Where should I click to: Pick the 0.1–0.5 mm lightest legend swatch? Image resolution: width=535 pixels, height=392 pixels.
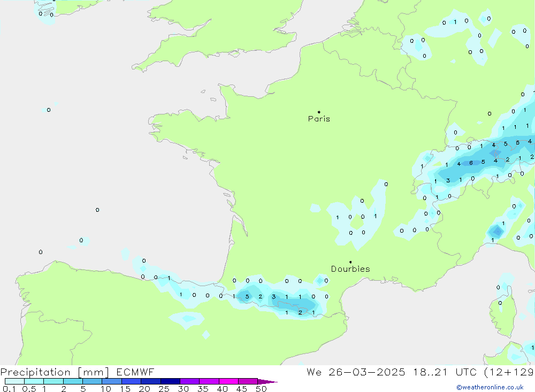coord(14,381)
